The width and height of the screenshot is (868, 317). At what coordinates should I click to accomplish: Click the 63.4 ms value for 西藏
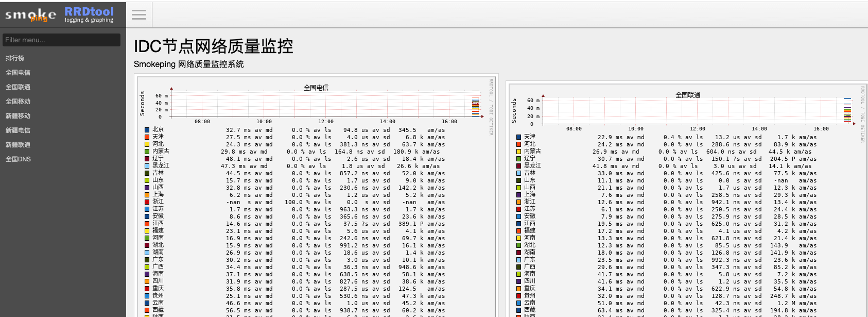coord(610,311)
